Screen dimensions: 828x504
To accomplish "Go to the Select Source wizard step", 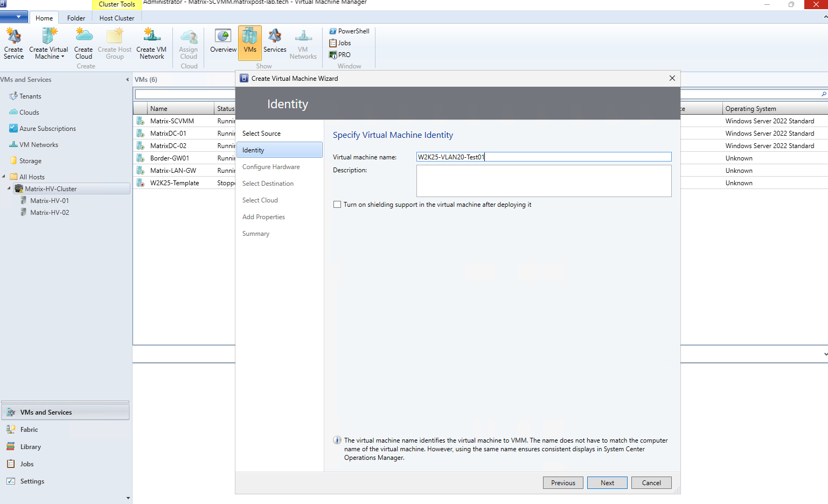I will coord(261,134).
